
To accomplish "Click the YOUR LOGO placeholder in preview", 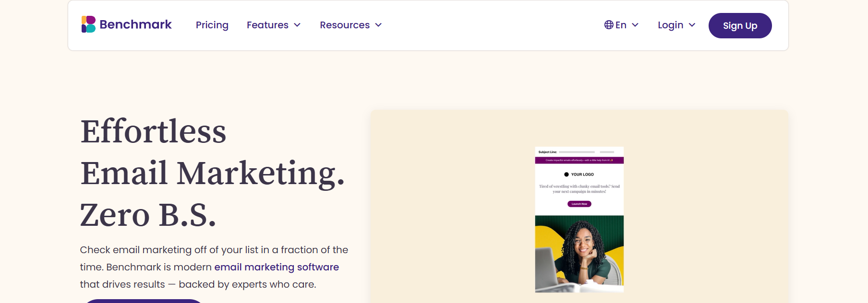I will pos(579,175).
